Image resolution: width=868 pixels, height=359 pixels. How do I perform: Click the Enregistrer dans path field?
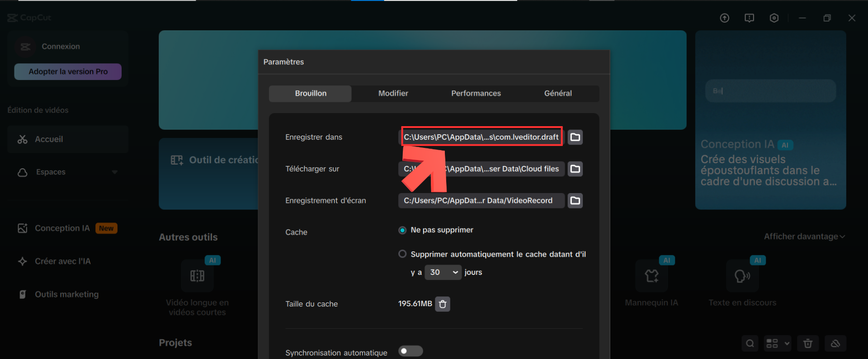(x=481, y=137)
